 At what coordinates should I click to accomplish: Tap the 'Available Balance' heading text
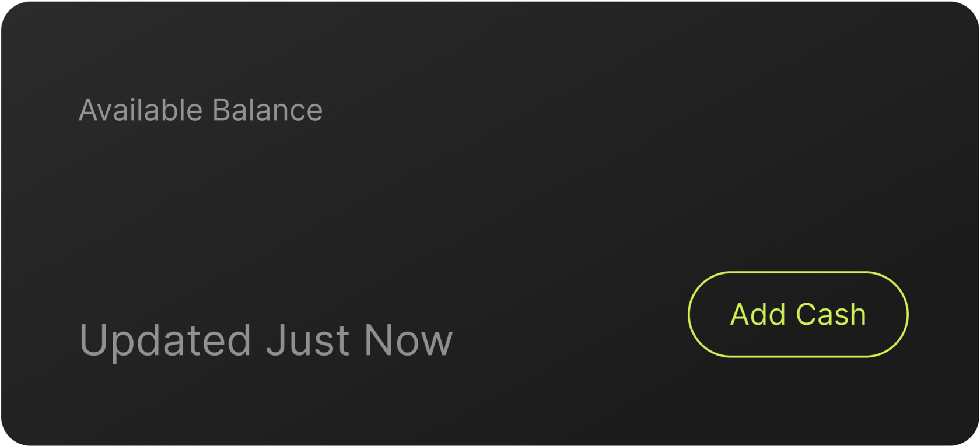pyautogui.click(x=200, y=110)
